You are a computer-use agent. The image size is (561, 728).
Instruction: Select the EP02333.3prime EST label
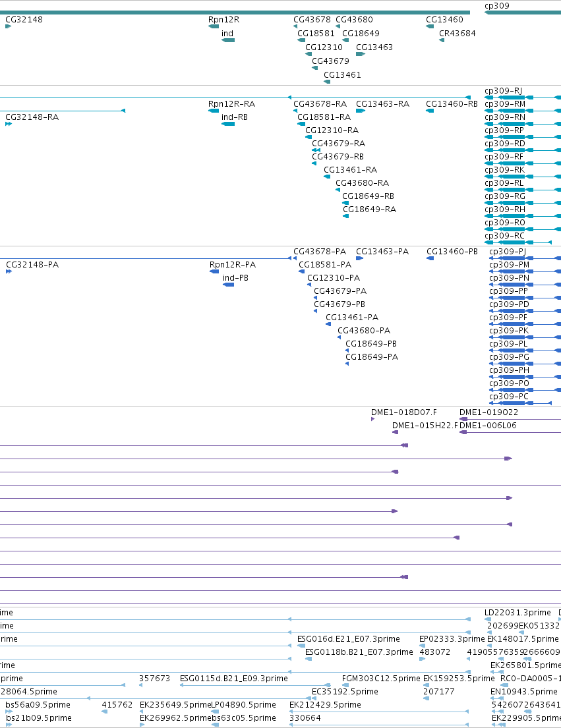tap(452, 639)
